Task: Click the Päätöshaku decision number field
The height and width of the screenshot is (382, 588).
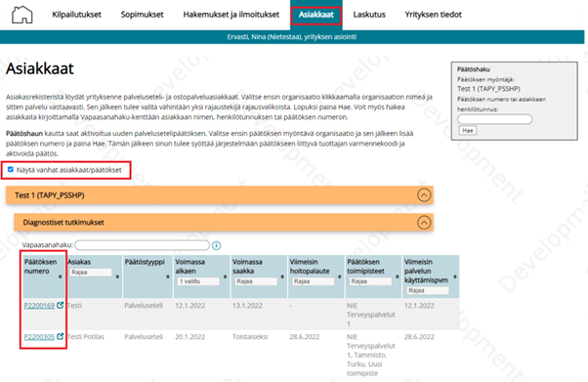Action: pos(494,119)
